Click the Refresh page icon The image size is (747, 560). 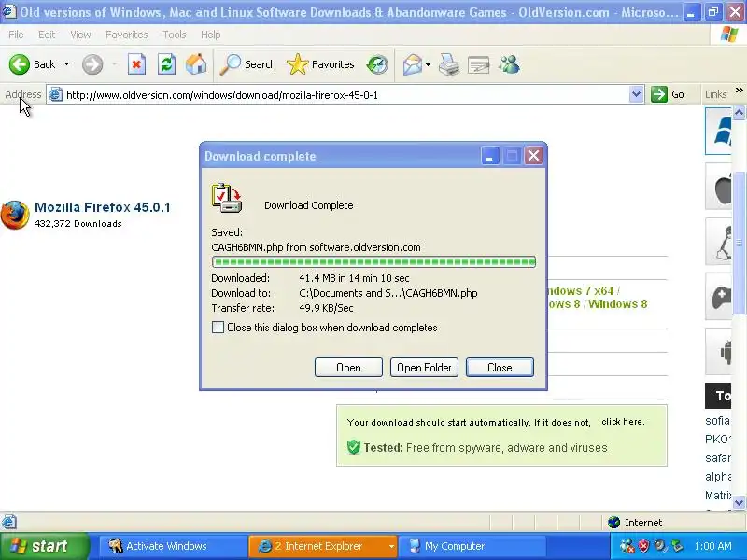(167, 64)
